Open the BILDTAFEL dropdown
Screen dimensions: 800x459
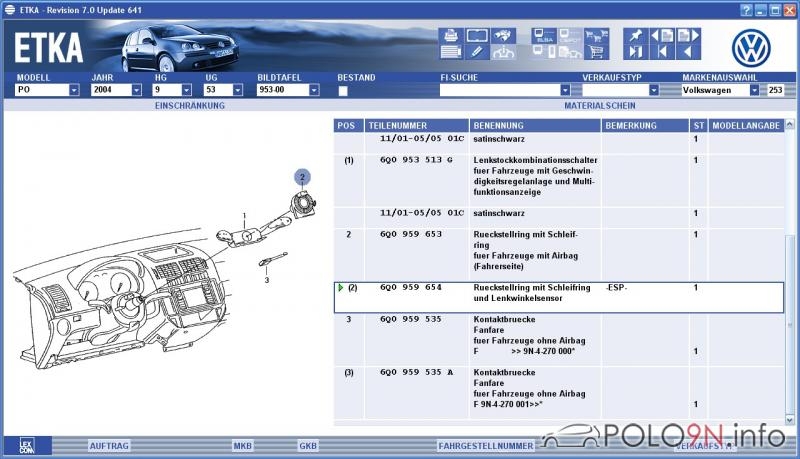click(x=314, y=90)
